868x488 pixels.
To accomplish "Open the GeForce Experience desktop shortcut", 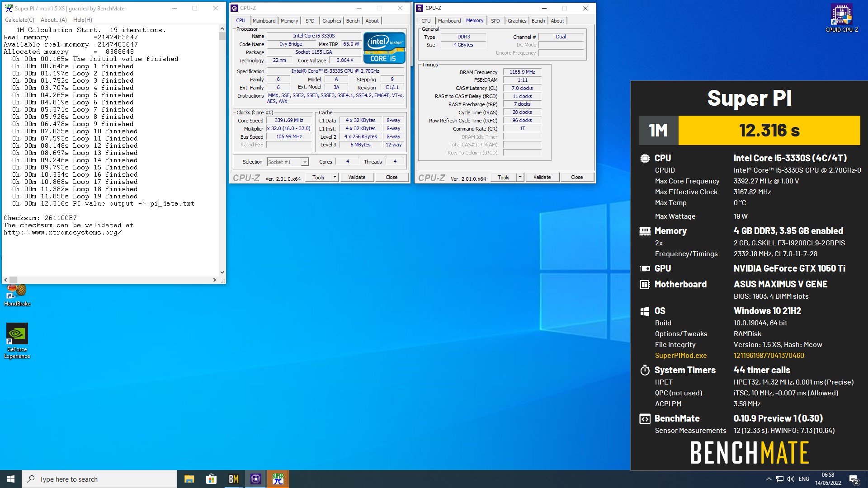I will tap(17, 341).
